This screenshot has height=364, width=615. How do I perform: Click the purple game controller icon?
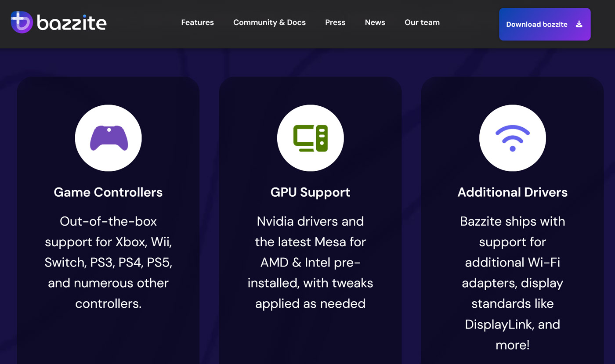[109, 138]
